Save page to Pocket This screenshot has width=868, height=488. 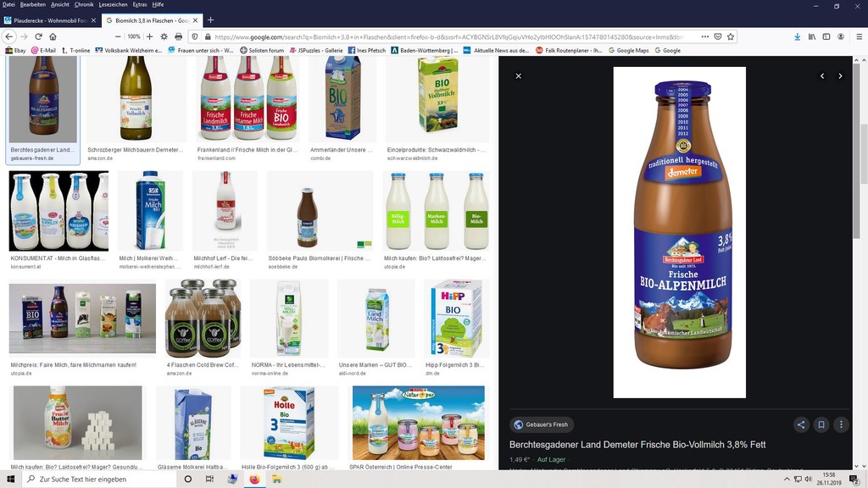coord(717,36)
